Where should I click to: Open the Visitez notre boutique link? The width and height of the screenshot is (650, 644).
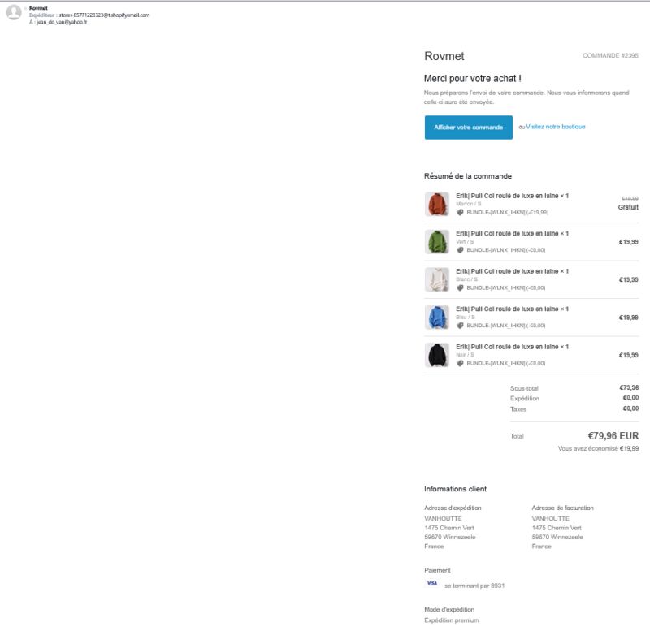point(556,127)
